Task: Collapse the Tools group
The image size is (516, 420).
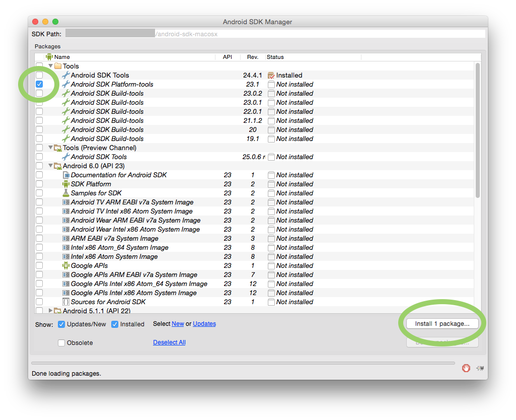Action: coord(50,66)
